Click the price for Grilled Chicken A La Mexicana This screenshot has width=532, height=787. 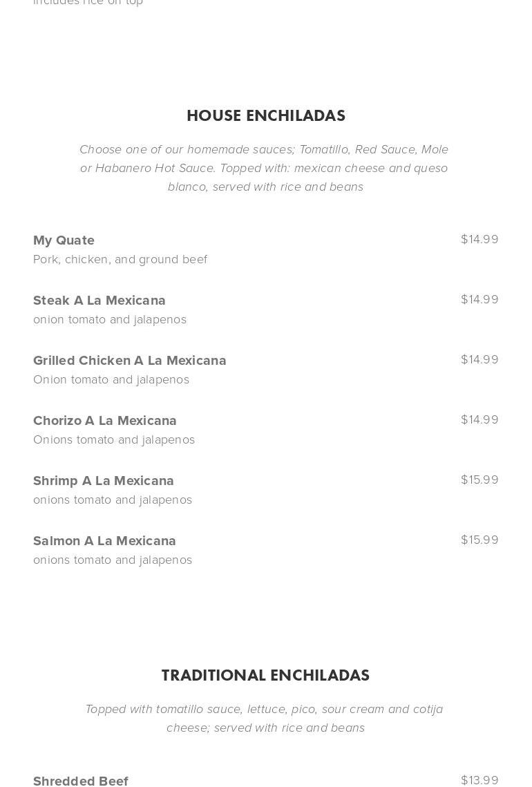(x=479, y=359)
